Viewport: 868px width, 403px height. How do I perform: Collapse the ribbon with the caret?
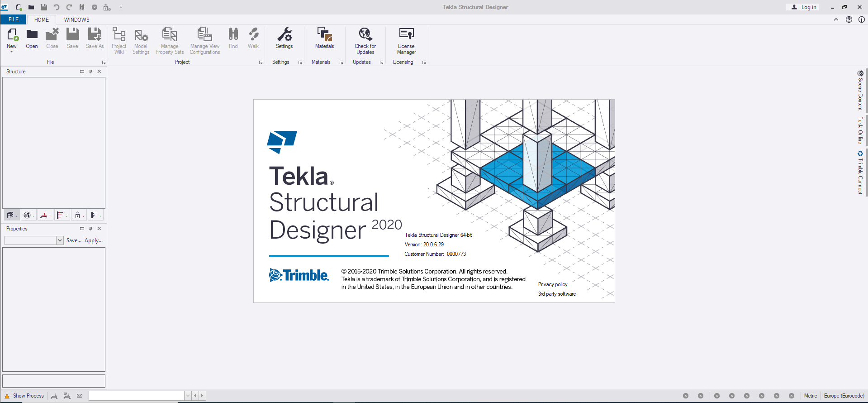[x=836, y=19]
